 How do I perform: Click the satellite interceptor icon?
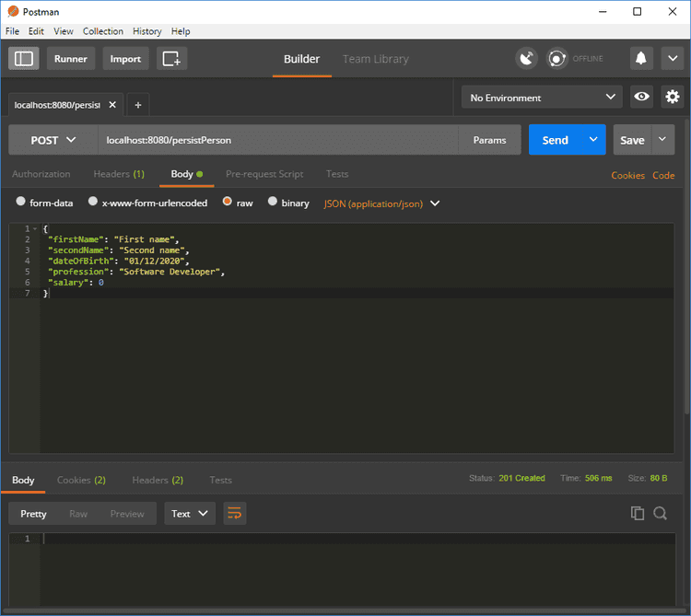[x=526, y=58]
